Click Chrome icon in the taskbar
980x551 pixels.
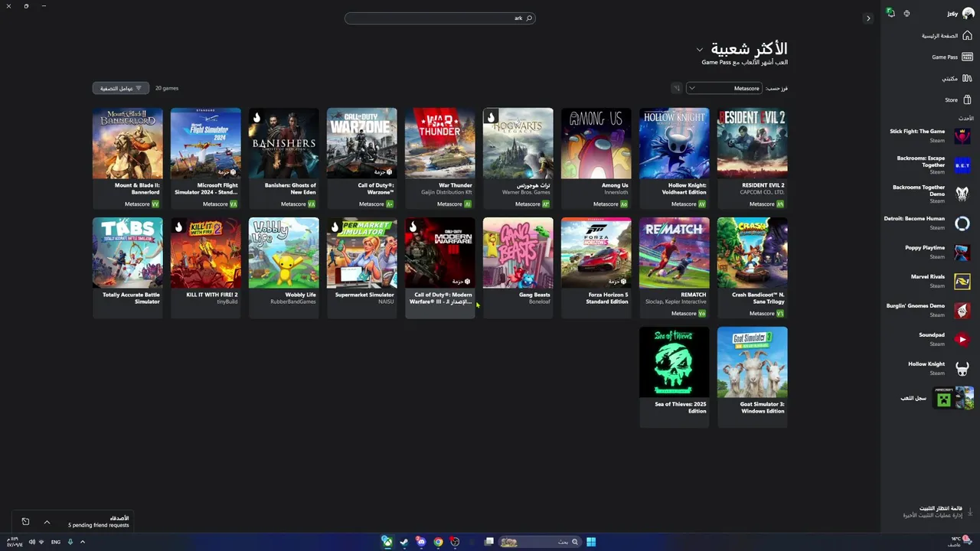coord(438,542)
